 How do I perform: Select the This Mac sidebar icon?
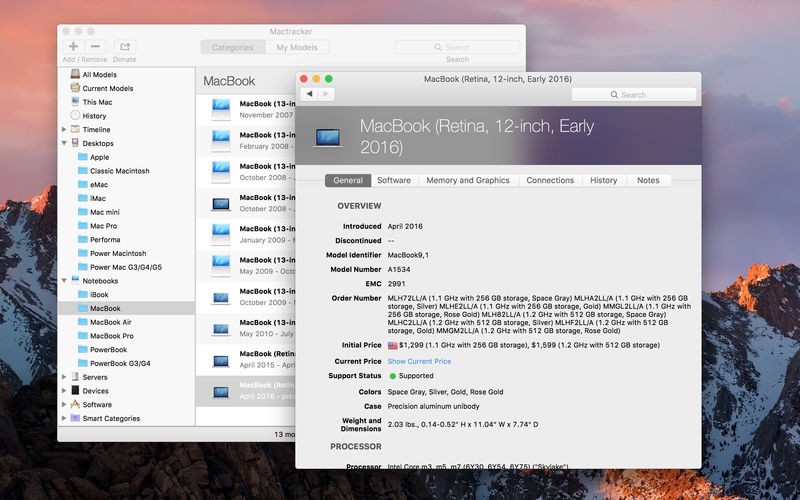tap(75, 102)
